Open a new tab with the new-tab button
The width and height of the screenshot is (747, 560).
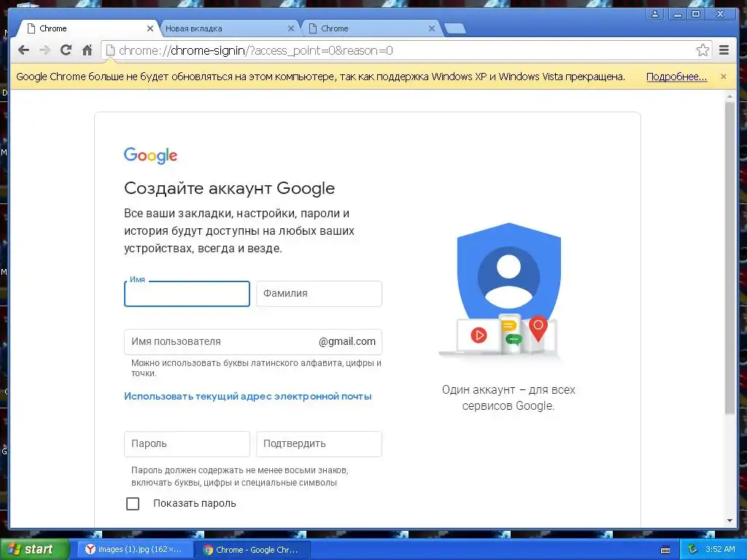click(455, 29)
